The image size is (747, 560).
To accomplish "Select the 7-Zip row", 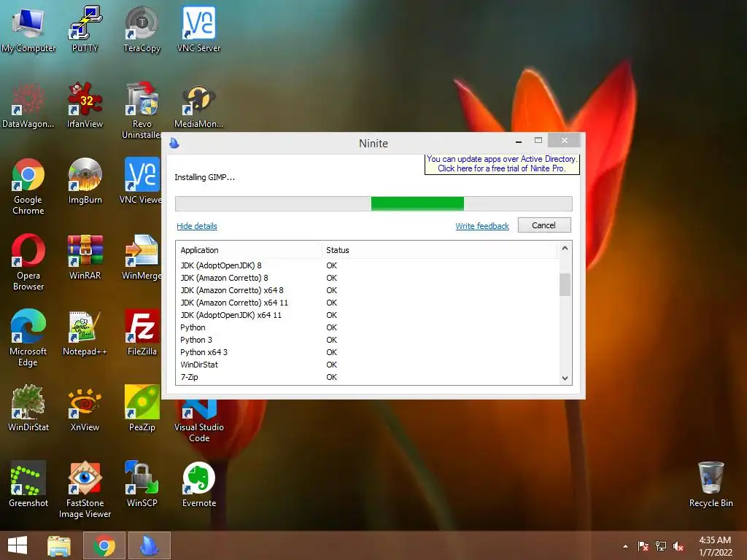I will click(x=367, y=377).
